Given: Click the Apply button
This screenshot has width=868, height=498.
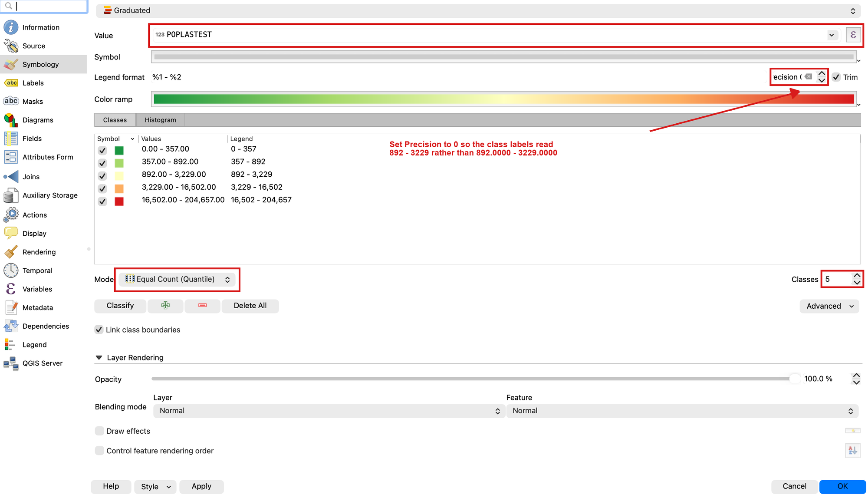Looking at the screenshot, I should (x=201, y=486).
